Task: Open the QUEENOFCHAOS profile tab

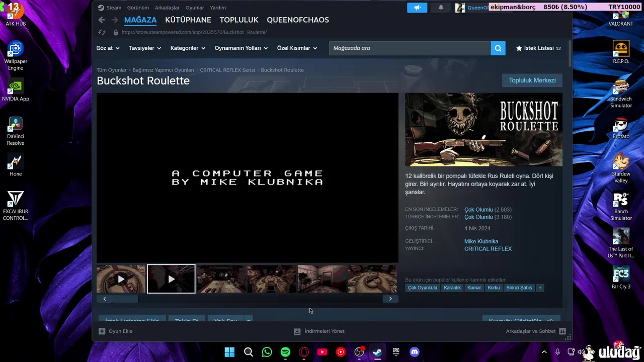Action: click(x=298, y=20)
